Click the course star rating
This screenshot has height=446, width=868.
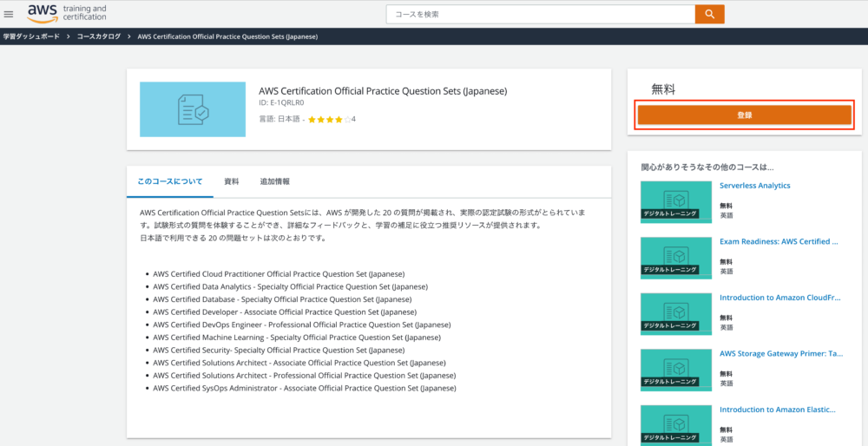[329, 119]
